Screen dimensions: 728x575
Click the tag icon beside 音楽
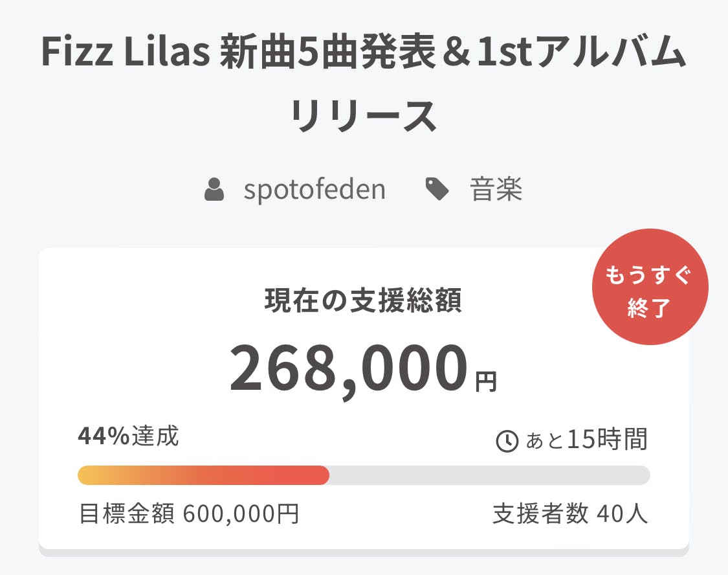pyautogui.click(x=437, y=190)
